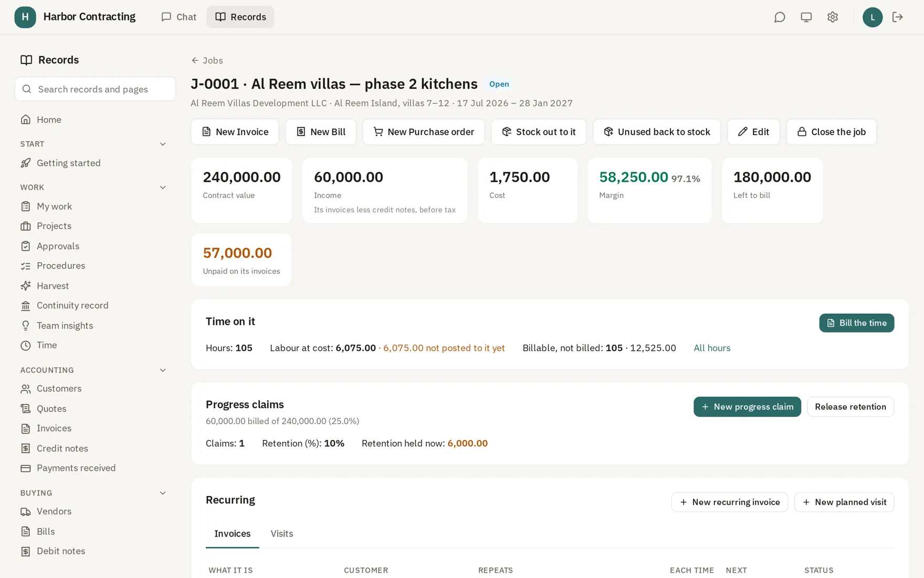Screen dimensions: 924x578
Task: Click the New Invoice button
Action: pyautogui.click(x=235, y=132)
